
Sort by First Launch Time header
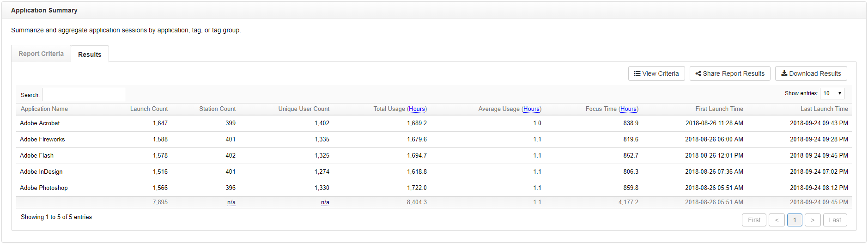coord(719,109)
